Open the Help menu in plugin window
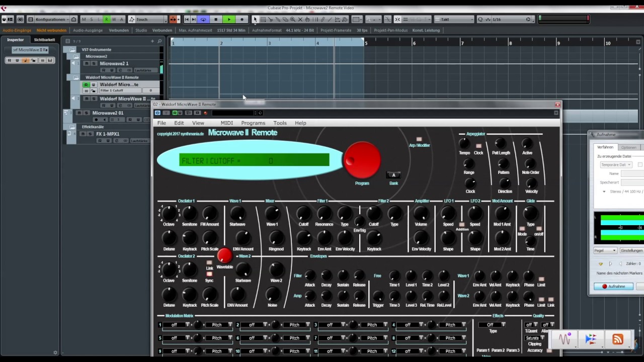644x362 pixels. [300, 123]
